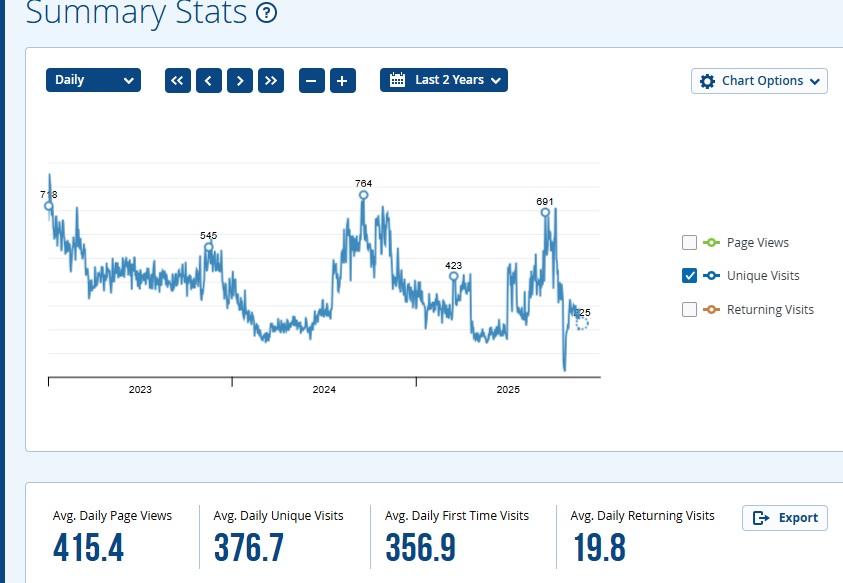Viewport: 843px width, 583px height.
Task: Select the 691 data point on chart
Action: click(x=545, y=212)
